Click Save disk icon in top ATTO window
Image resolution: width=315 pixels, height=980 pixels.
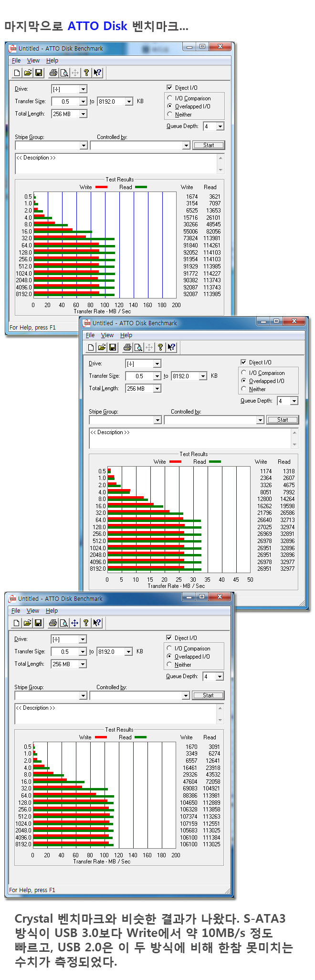click(39, 73)
